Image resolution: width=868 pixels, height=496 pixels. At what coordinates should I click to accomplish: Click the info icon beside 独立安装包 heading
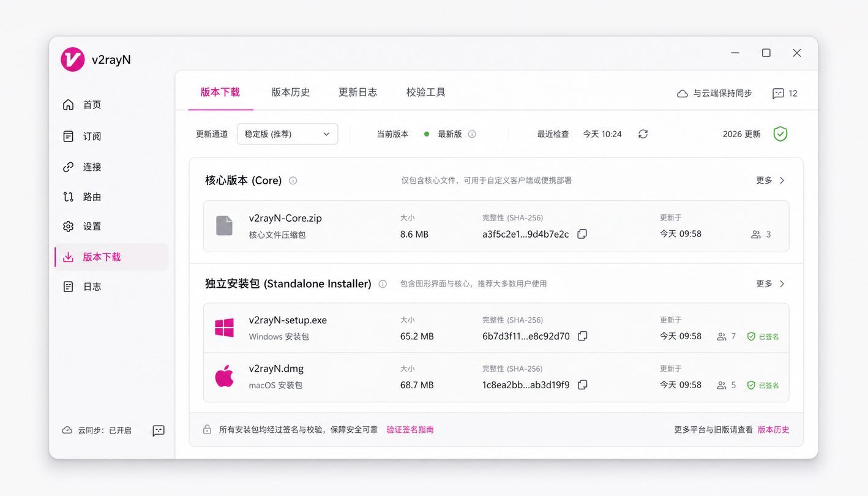[x=383, y=284]
